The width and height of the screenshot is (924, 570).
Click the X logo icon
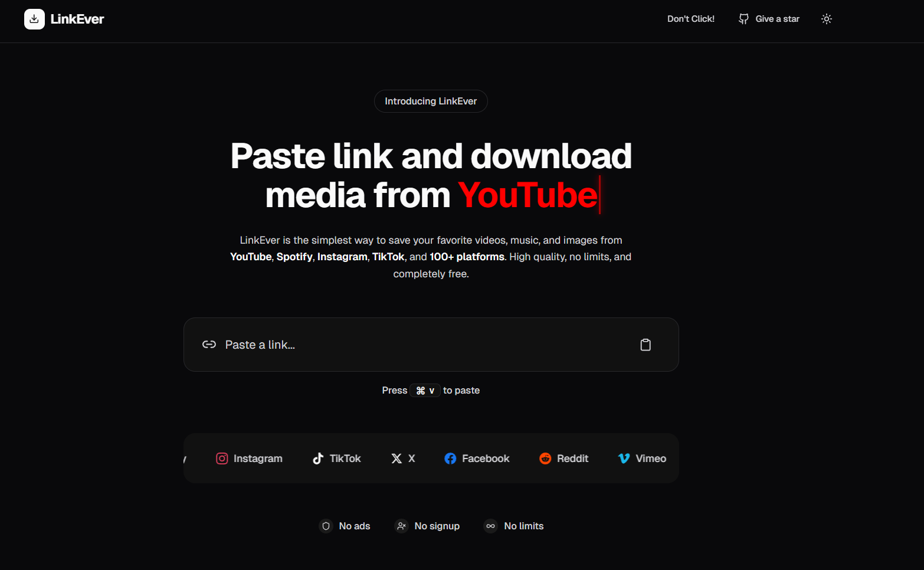[x=397, y=458]
